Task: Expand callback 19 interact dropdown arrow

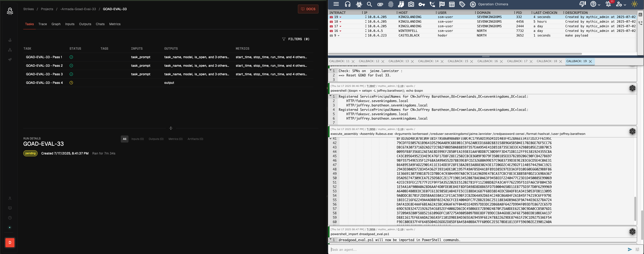Action: tap(341, 17)
